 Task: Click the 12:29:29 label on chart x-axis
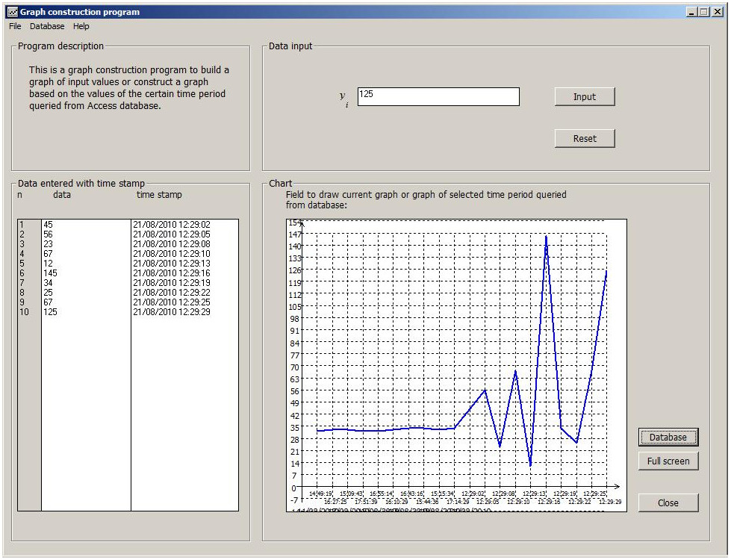coord(610,502)
